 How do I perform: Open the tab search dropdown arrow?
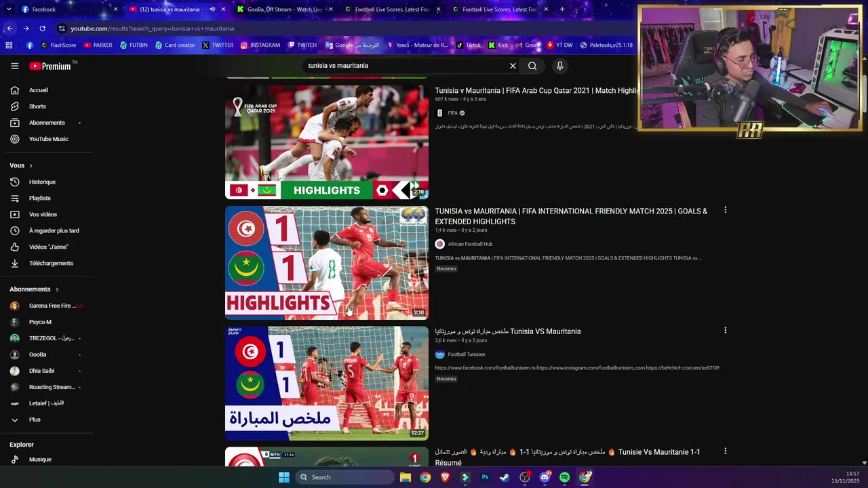tap(8, 9)
